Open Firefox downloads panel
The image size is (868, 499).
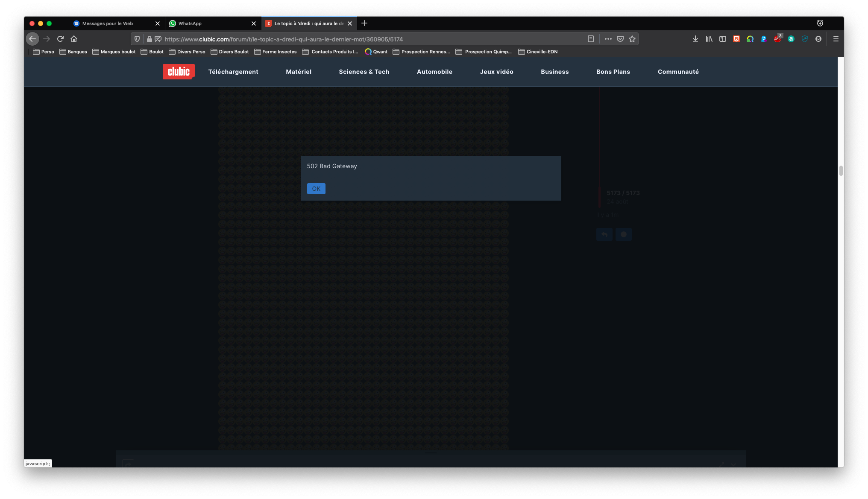pyautogui.click(x=695, y=39)
